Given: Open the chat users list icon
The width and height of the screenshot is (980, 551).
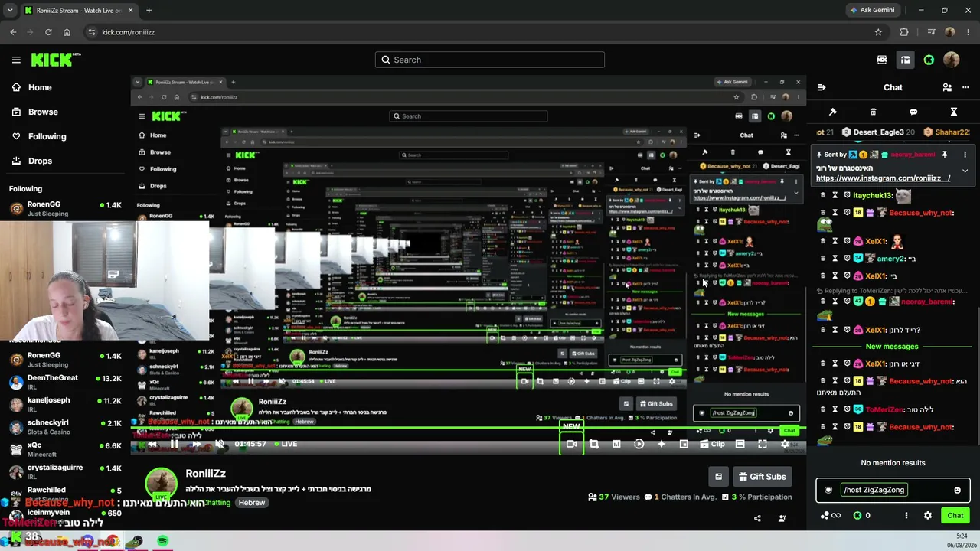Looking at the screenshot, I should pyautogui.click(x=947, y=87).
